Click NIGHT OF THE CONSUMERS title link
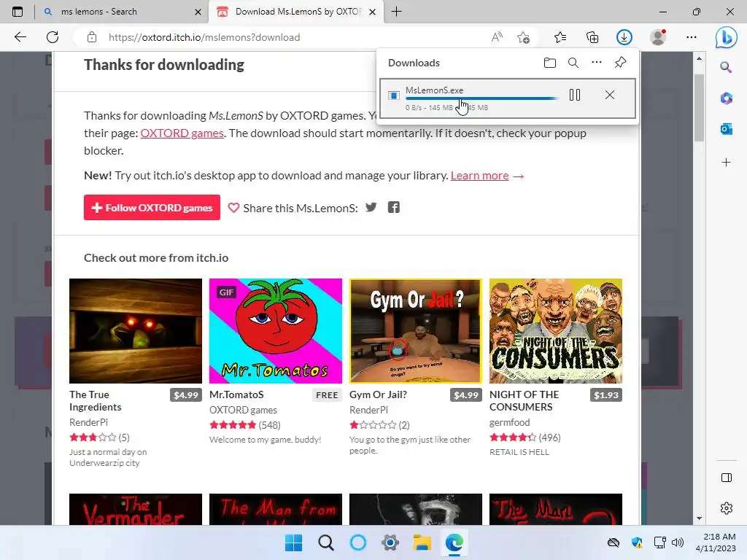Viewport: 747px width, 560px height. point(524,401)
